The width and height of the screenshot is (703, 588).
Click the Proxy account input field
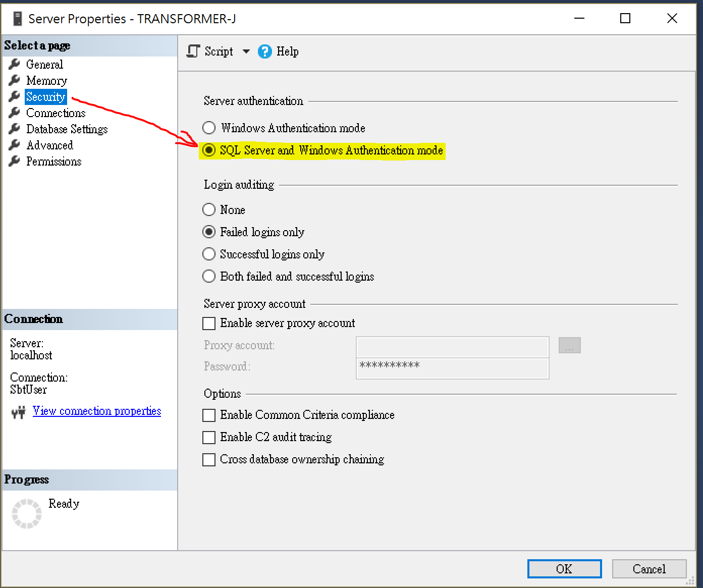pos(452,347)
